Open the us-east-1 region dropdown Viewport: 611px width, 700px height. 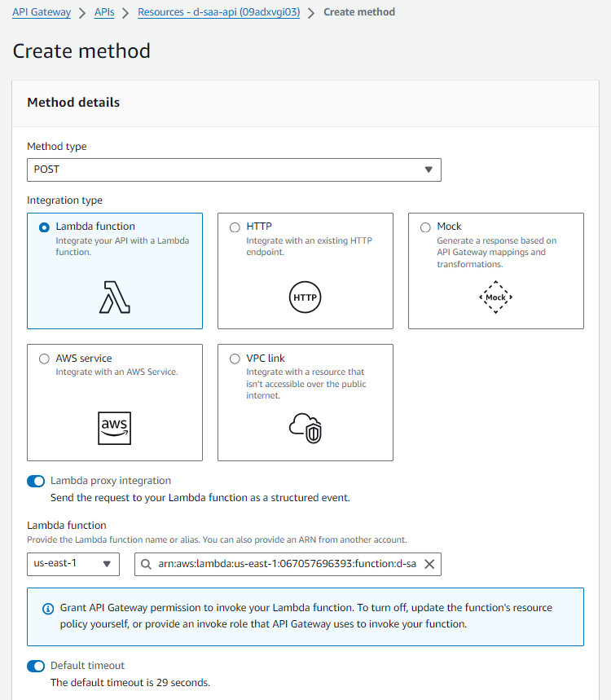[73, 564]
